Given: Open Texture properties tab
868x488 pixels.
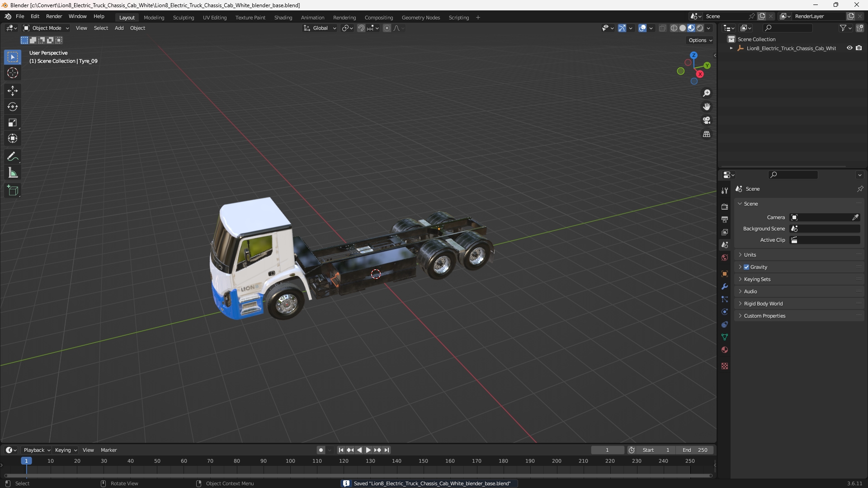Looking at the screenshot, I should pos(725,366).
